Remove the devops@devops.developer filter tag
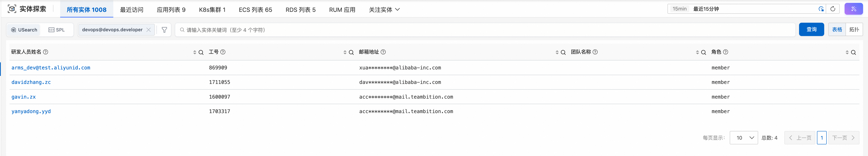The height and width of the screenshot is (156, 868). point(149,30)
